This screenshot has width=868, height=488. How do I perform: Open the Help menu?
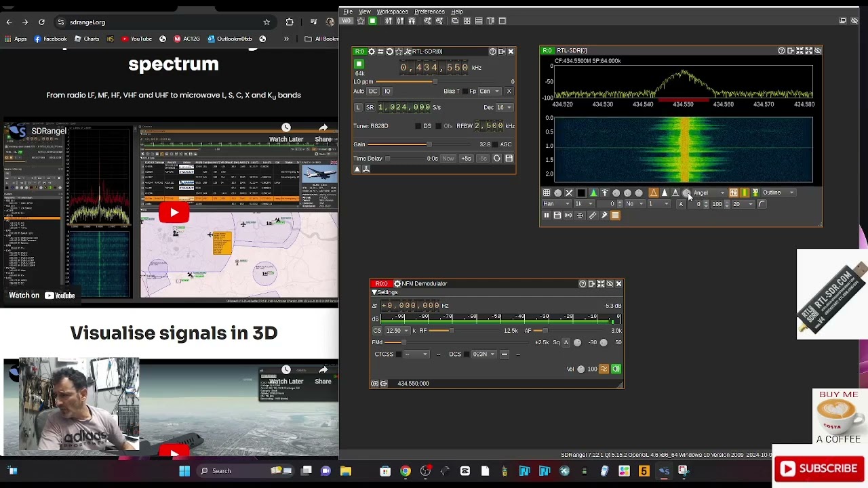tap(457, 12)
